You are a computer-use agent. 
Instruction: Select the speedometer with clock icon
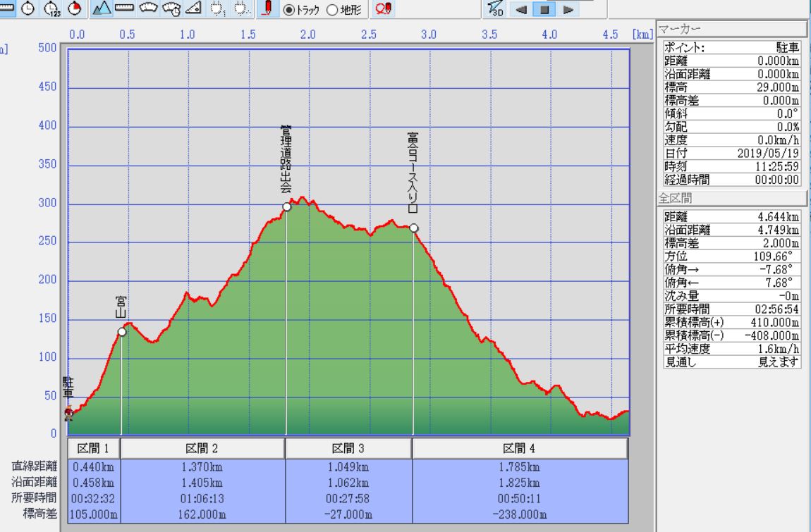pyautogui.click(x=171, y=8)
